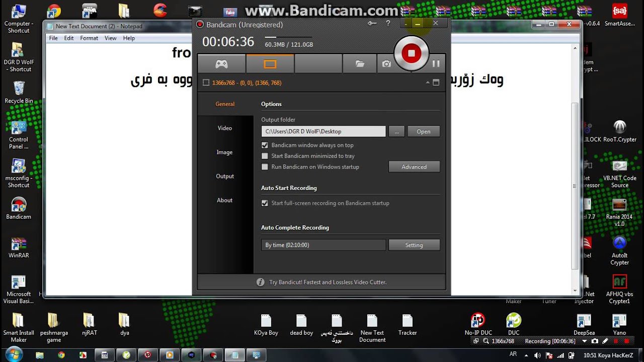Image resolution: width=644 pixels, height=362 pixels.
Task: Click the pencil draw icon in recording bar
Action: [x=605, y=341]
